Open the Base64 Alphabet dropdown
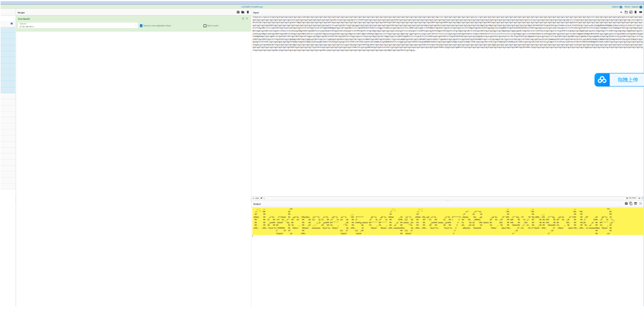Screen dimensions: 644x310 point(77,26)
